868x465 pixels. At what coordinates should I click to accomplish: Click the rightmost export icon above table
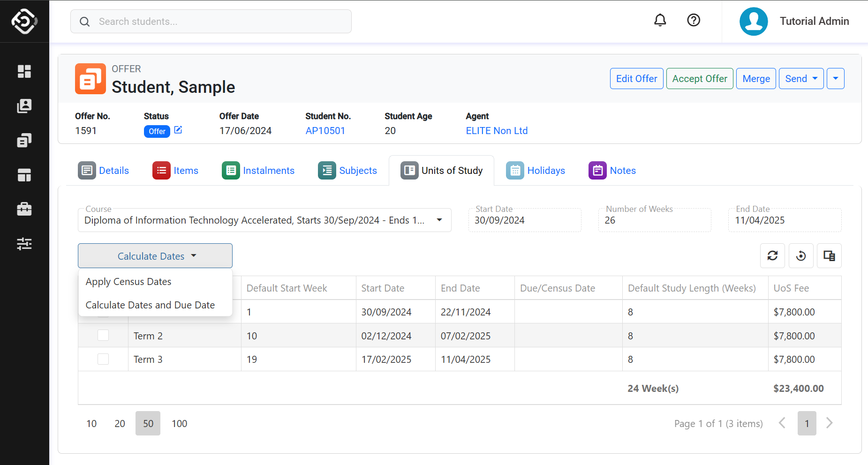click(x=829, y=255)
